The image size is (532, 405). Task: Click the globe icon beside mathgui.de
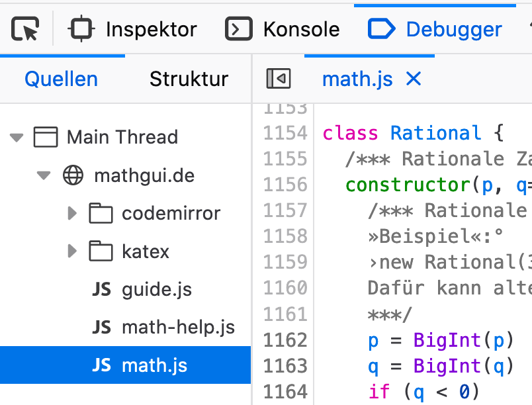pos(73,176)
